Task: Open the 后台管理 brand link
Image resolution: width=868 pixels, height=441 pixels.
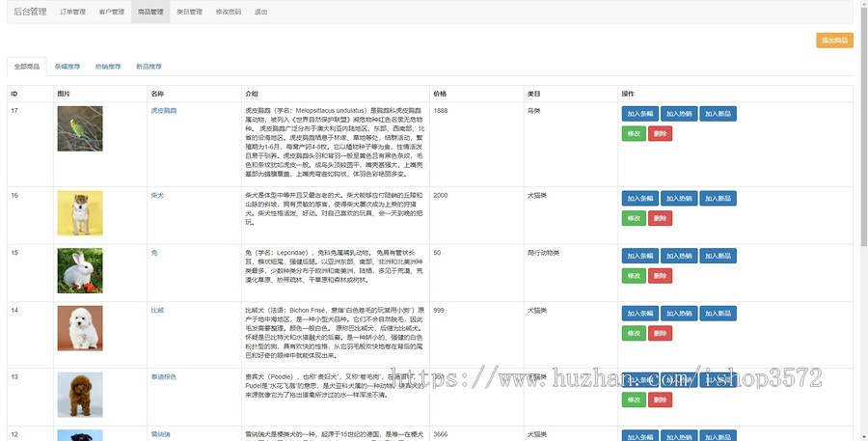Action: click(x=30, y=12)
